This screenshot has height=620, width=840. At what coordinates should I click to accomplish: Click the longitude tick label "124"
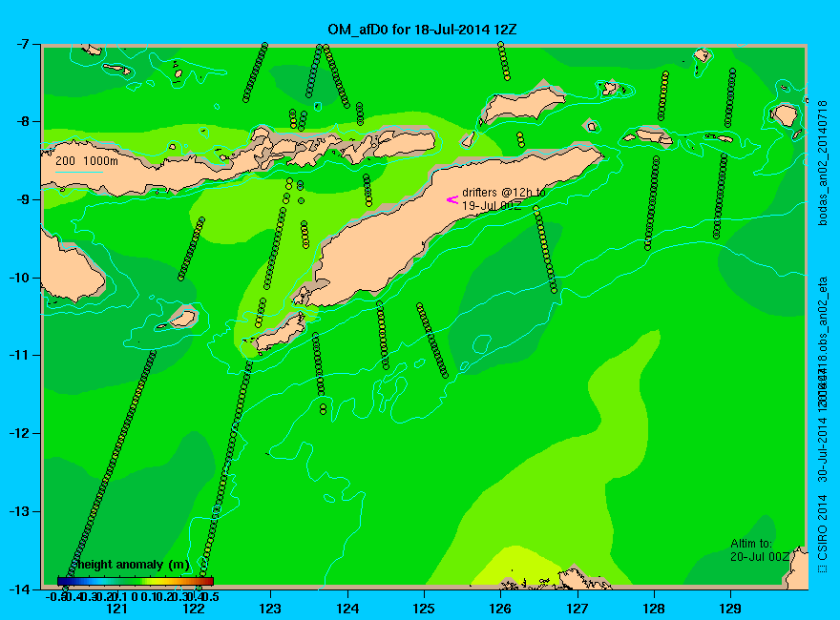[x=347, y=609]
